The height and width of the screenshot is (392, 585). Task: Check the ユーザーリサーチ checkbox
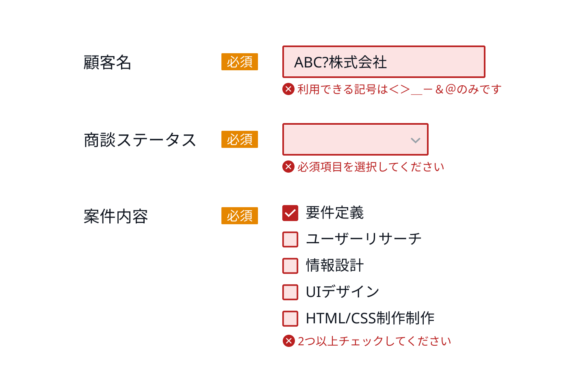coord(290,239)
